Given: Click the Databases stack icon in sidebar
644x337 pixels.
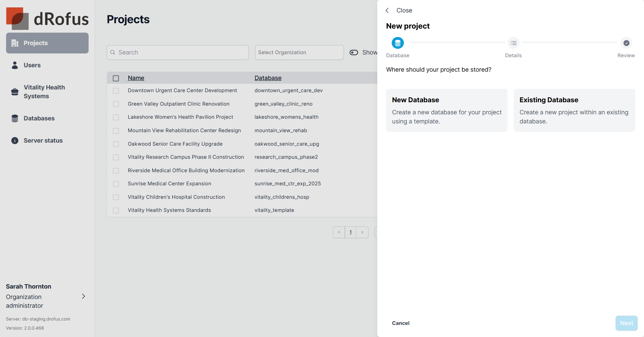Looking at the screenshot, I should point(15,118).
